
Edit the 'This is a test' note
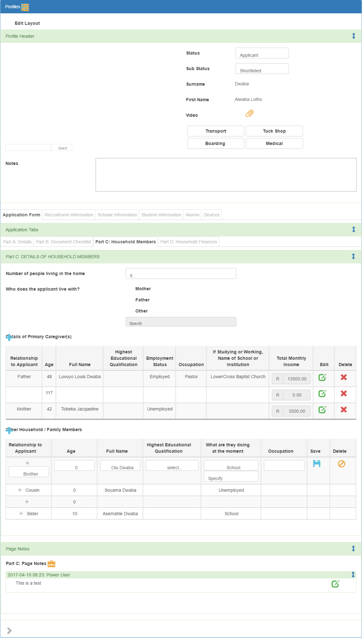335,584
